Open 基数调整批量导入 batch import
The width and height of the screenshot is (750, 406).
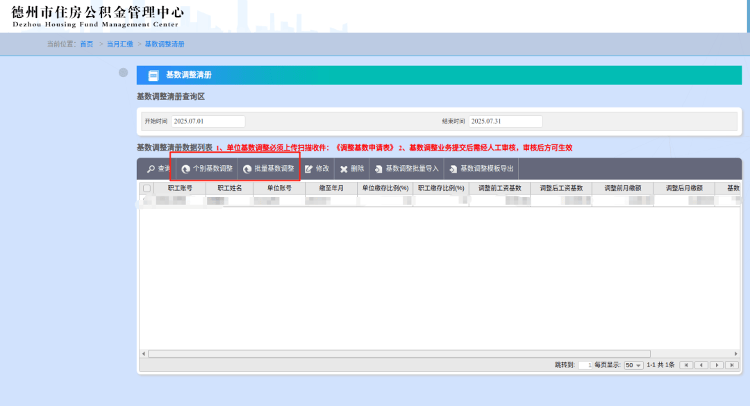pos(406,169)
